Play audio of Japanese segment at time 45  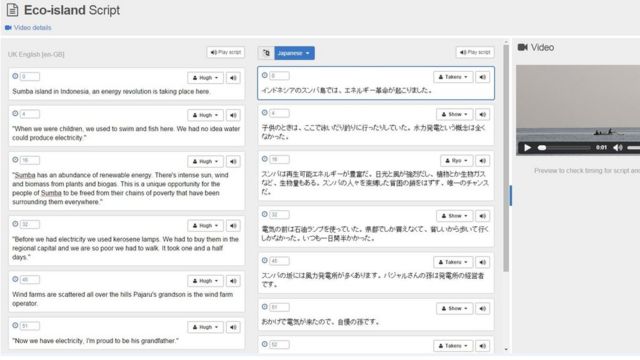click(x=482, y=262)
